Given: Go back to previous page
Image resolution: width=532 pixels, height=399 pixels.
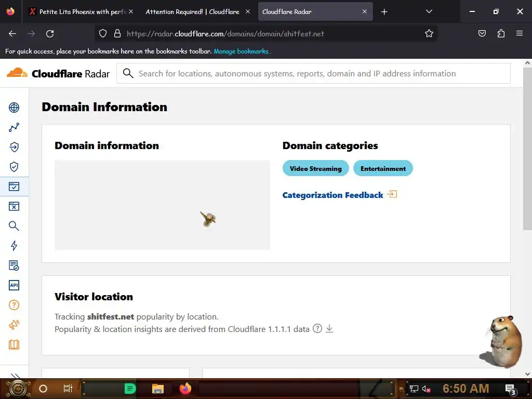Looking at the screenshot, I should coord(12,34).
